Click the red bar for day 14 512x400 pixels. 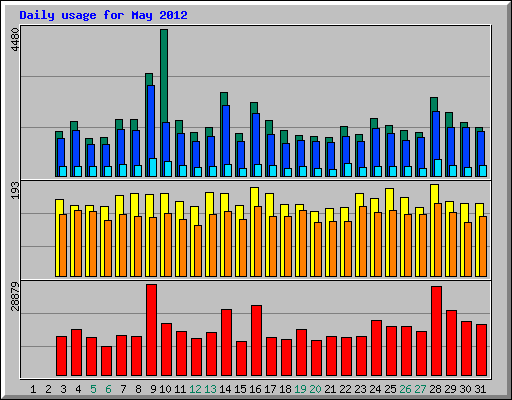point(226,343)
